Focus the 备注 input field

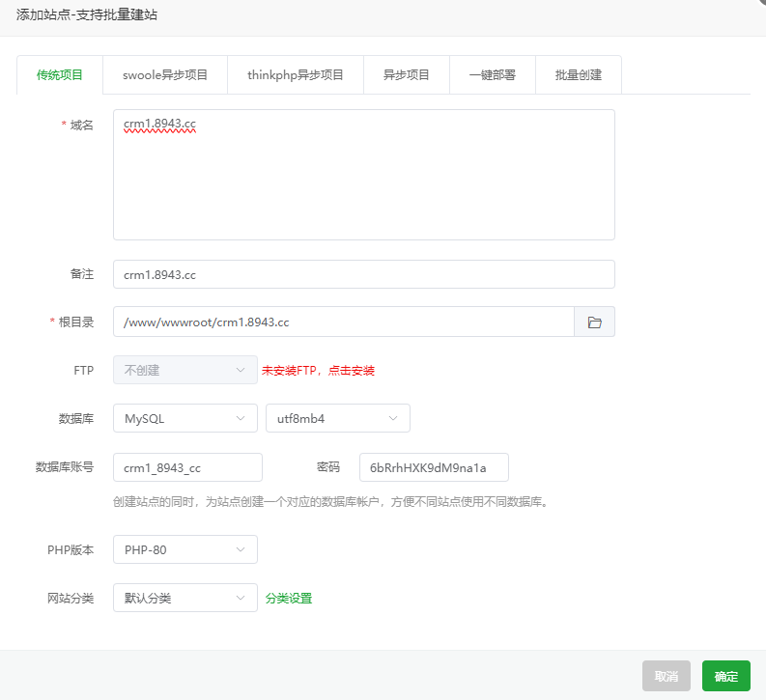(x=364, y=274)
